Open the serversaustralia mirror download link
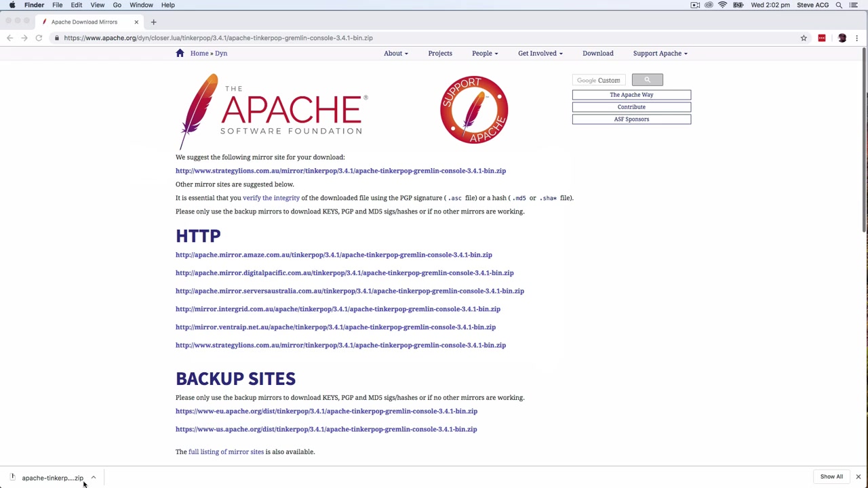The image size is (868, 488). (x=350, y=291)
